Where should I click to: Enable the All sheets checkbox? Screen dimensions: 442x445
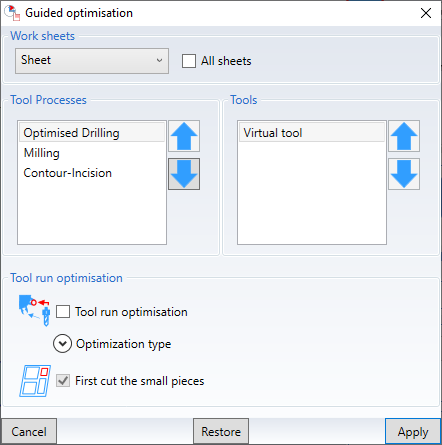189,61
